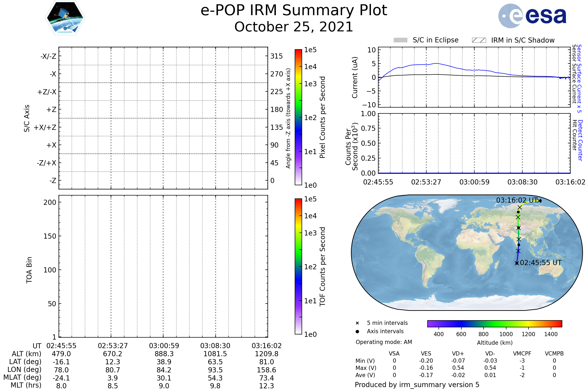Click the 03:00:59 UT label under TOA plot
The image size is (588, 392).
coord(164,346)
